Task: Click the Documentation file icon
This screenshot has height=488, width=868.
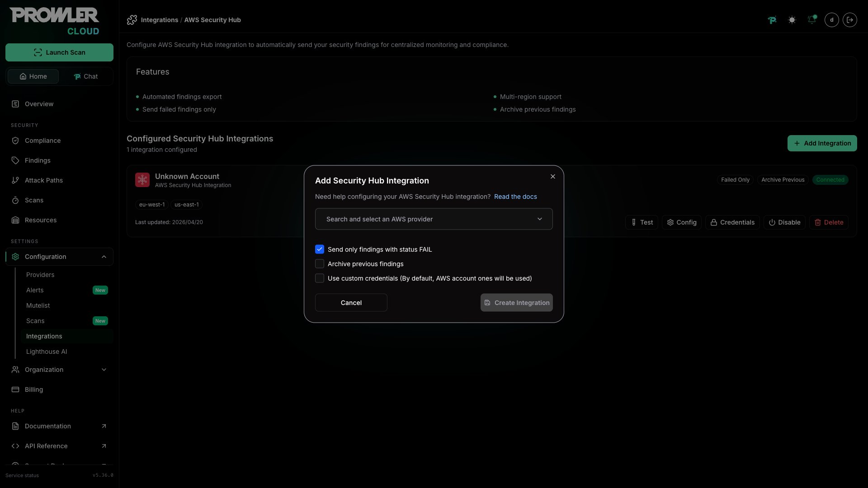Action: coord(15,426)
